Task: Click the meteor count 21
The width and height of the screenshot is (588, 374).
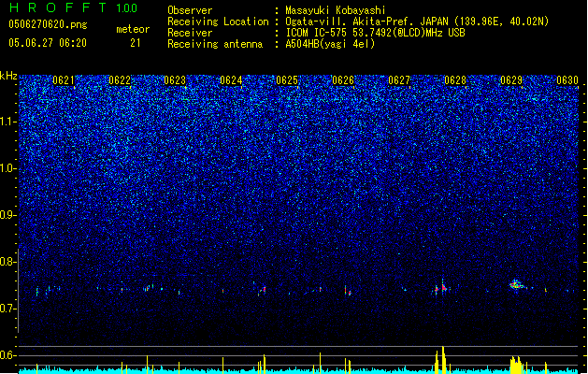Action: click(x=136, y=43)
